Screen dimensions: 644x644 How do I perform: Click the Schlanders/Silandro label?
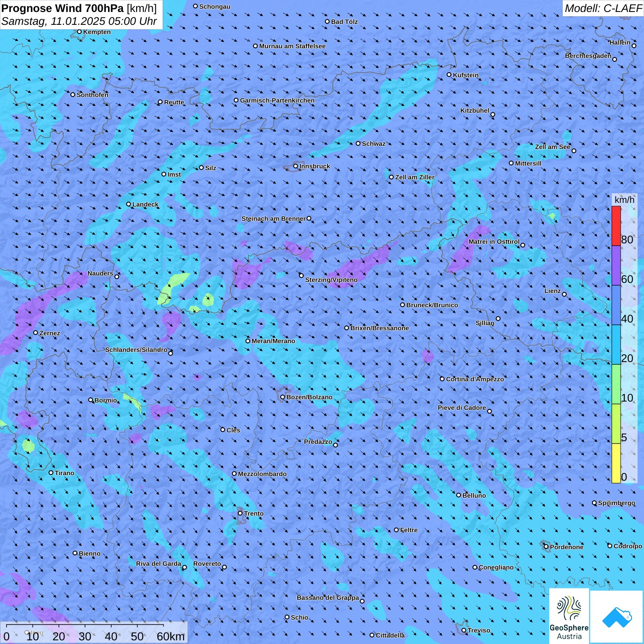tap(137, 350)
